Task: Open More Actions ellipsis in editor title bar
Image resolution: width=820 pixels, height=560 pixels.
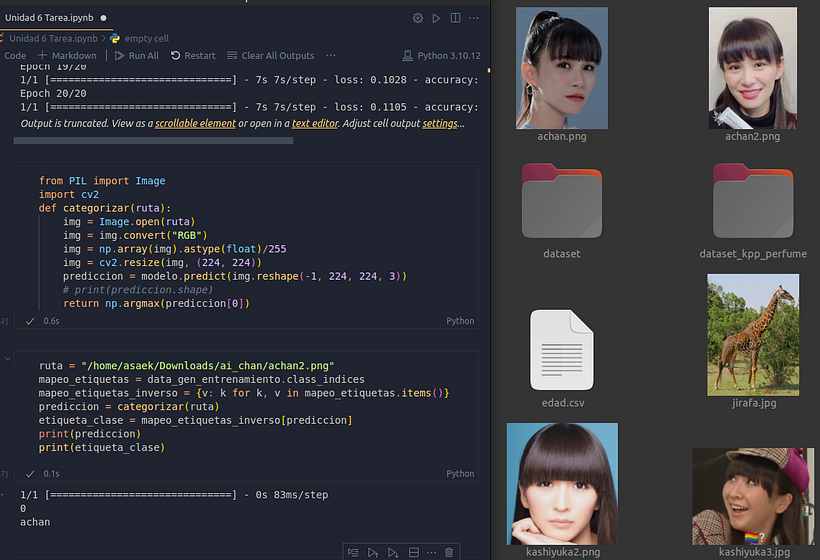Action: (474, 18)
